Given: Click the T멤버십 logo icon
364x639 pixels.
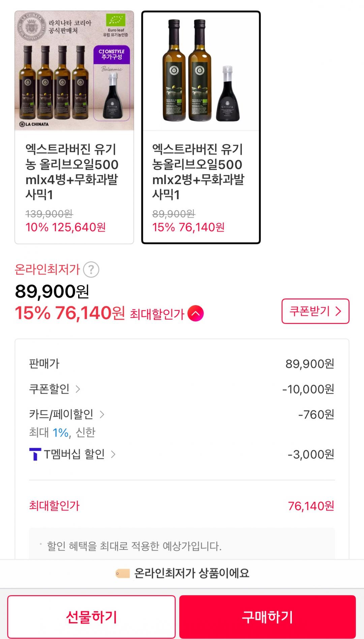Looking at the screenshot, I should point(35,454).
